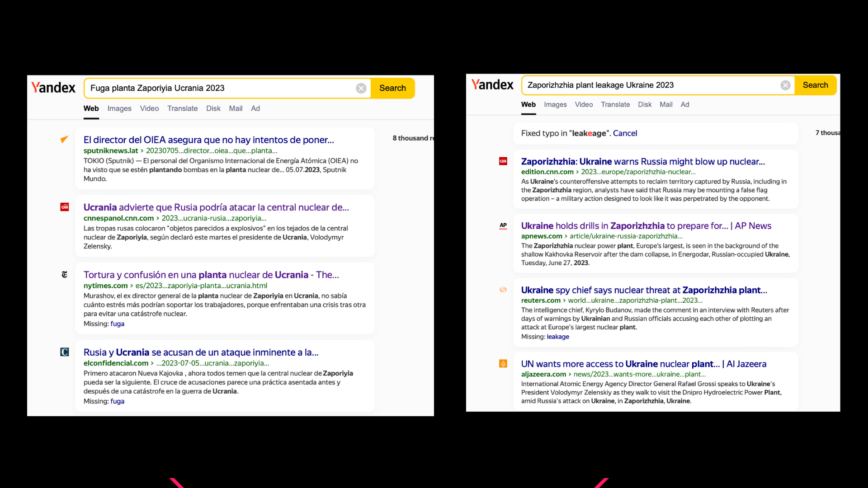Click 'fuga' missing-word link under nytimes result
Viewport: 868px width, 488px height.
pos(117,324)
